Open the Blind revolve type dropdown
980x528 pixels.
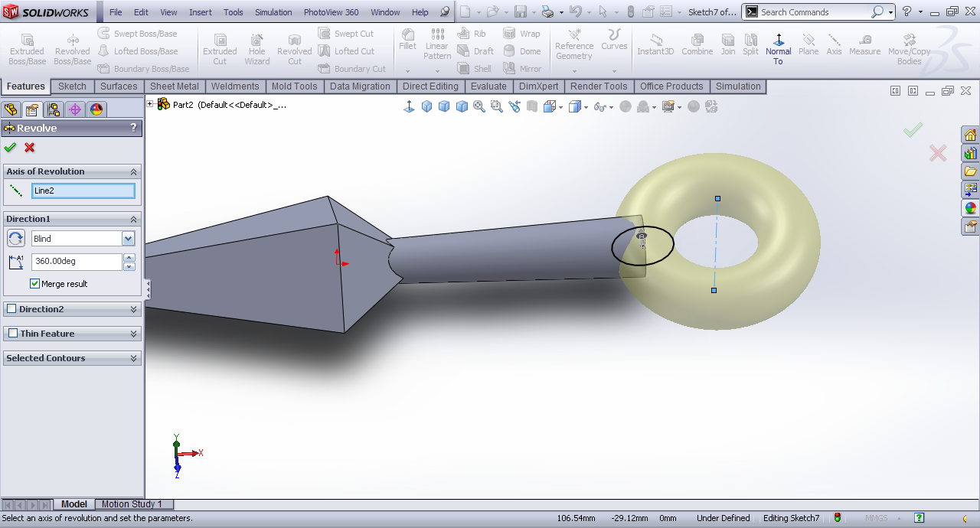128,239
